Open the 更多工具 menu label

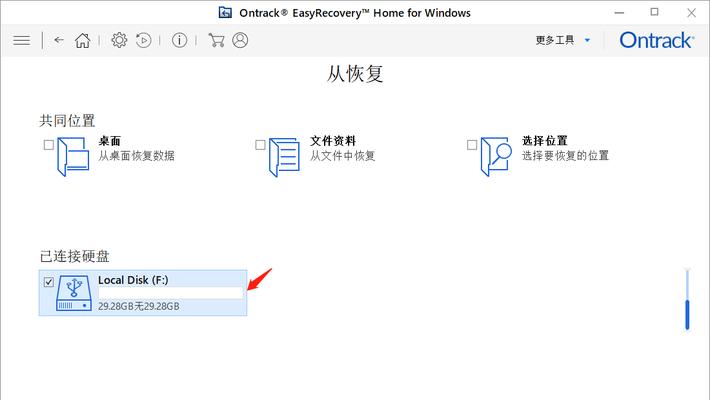[x=555, y=40]
